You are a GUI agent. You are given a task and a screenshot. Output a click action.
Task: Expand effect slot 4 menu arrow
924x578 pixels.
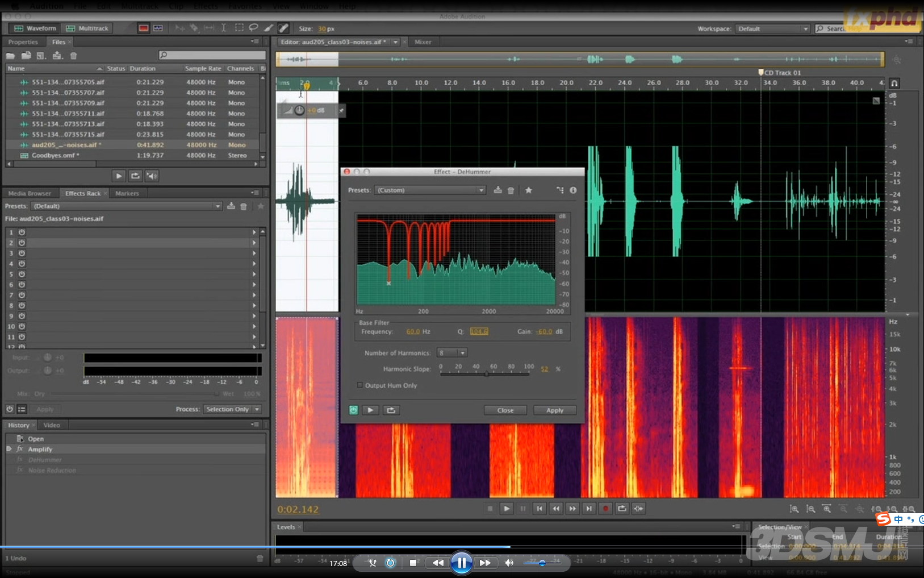254,264
